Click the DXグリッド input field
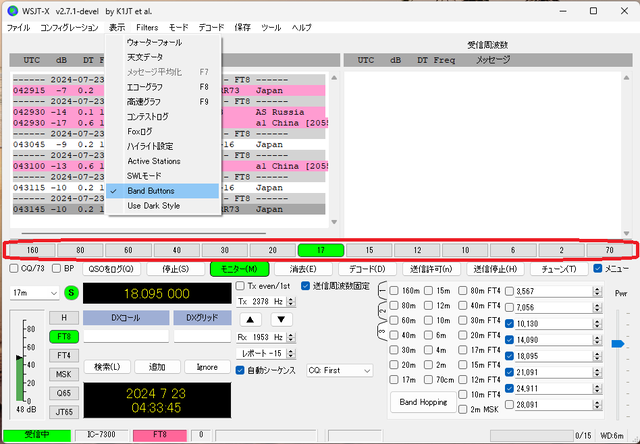This screenshot has height=444, width=640. point(202,336)
